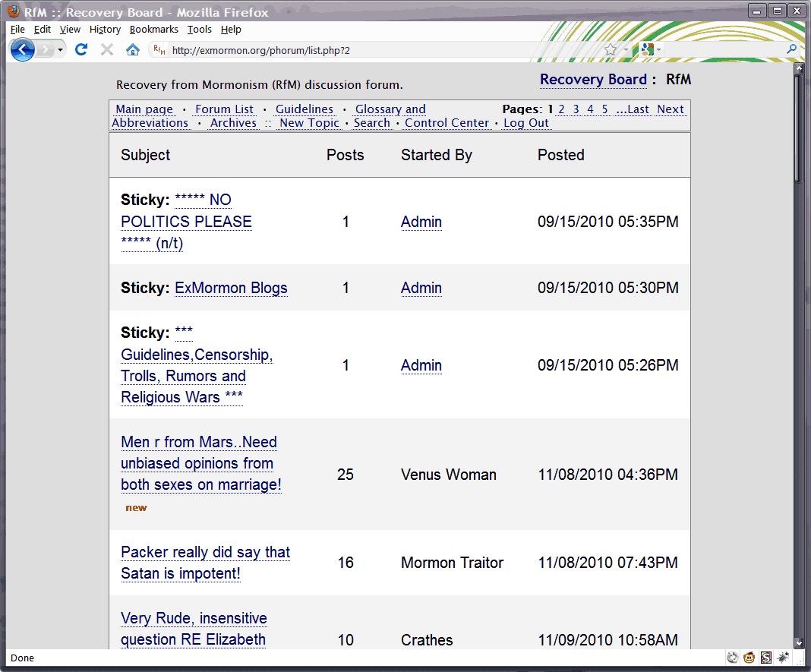Reload the page with refresh icon
Image resolution: width=811 pixels, height=672 pixels.
[x=80, y=49]
